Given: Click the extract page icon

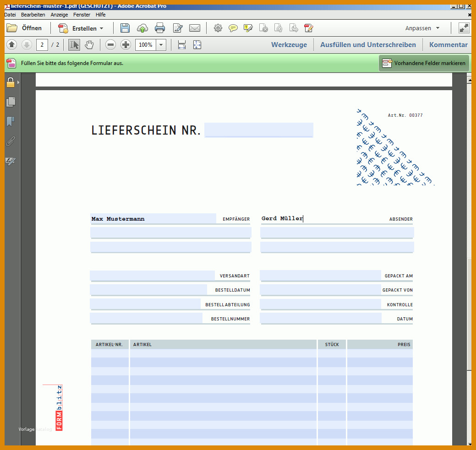Looking at the screenshot, I should [x=294, y=28].
